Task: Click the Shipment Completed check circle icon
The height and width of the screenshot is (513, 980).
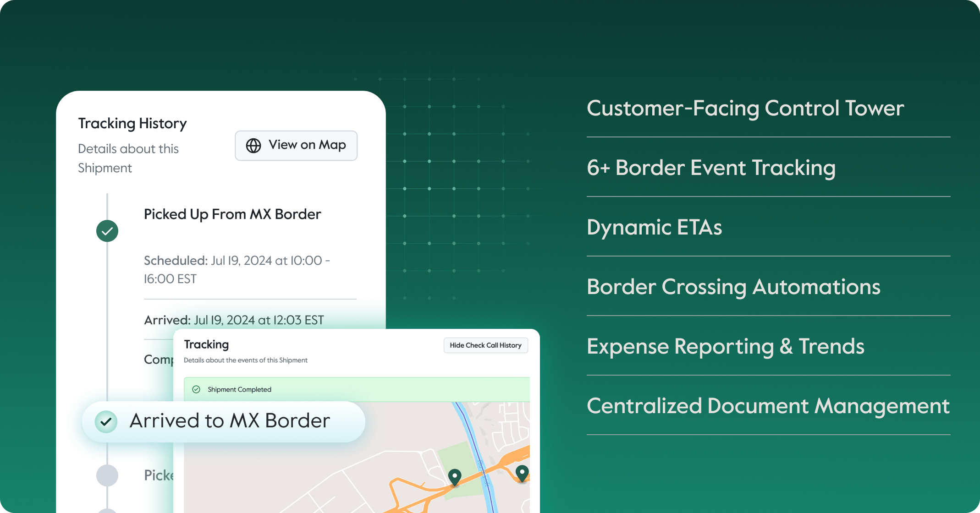Action: pyautogui.click(x=196, y=389)
